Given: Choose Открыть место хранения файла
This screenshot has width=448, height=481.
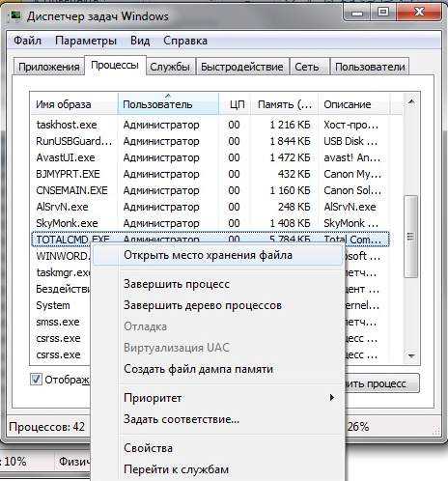Looking at the screenshot, I should point(217,255).
